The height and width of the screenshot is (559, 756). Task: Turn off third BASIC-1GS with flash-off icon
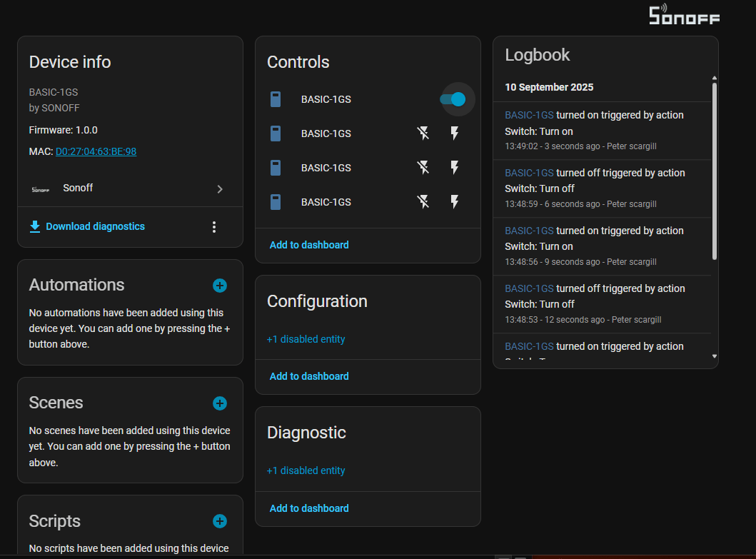423,168
